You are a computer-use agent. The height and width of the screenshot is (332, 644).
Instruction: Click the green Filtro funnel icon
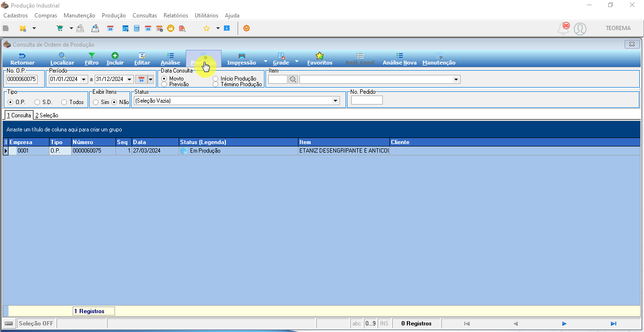click(x=92, y=56)
